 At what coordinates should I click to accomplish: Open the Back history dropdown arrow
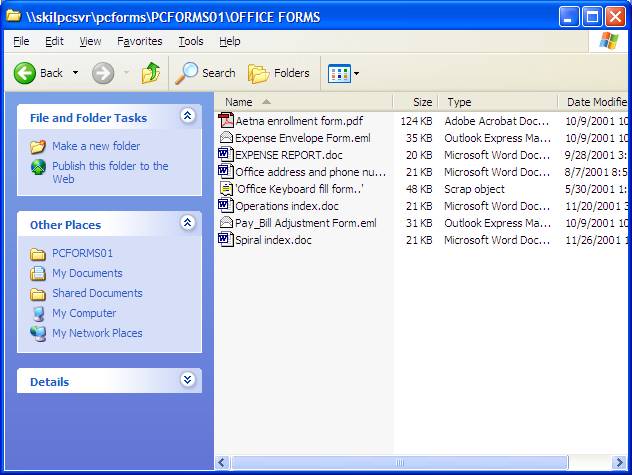pos(75,73)
